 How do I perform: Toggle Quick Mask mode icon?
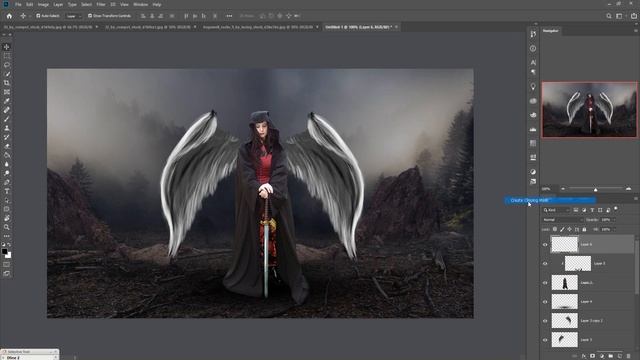[7, 264]
